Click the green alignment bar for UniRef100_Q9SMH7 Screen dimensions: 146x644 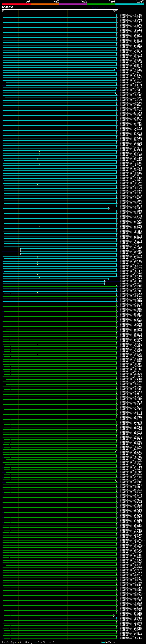click(60, 286)
